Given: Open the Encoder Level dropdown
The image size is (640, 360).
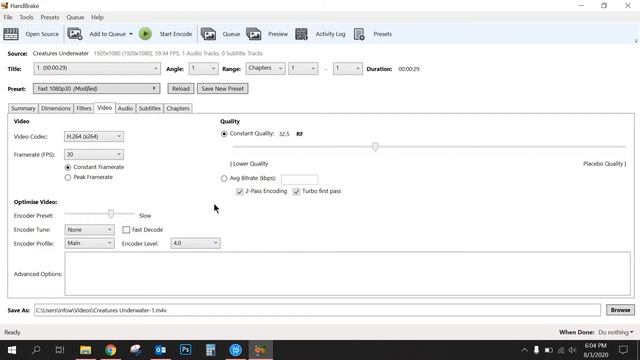Looking at the screenshot, I should click(x=195, y=243).
